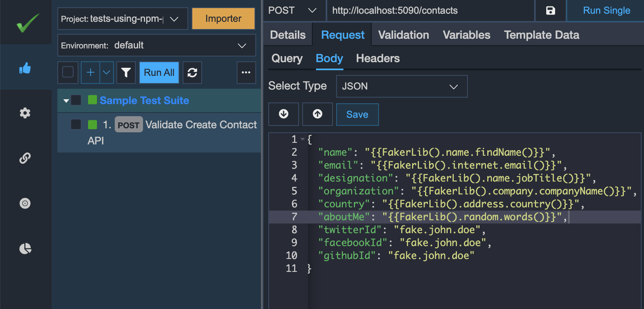Check the Validate Create Contact API checkbox

pyautogui.click(x=76, y=124)
